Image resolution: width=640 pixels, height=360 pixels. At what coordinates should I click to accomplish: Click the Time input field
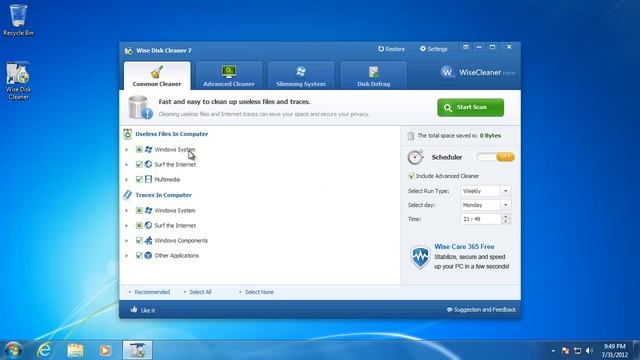pos(480,219)
